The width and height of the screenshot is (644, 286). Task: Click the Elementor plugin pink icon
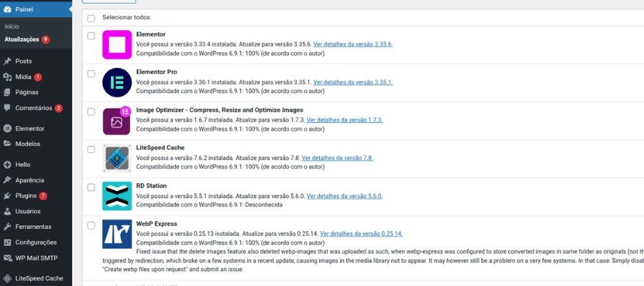117,44
